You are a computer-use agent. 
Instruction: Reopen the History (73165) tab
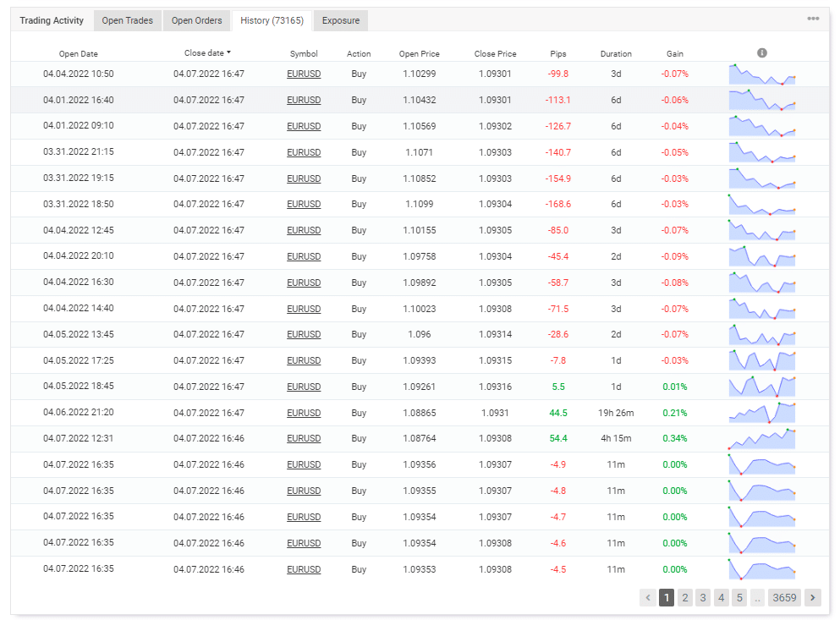(271, 20)
